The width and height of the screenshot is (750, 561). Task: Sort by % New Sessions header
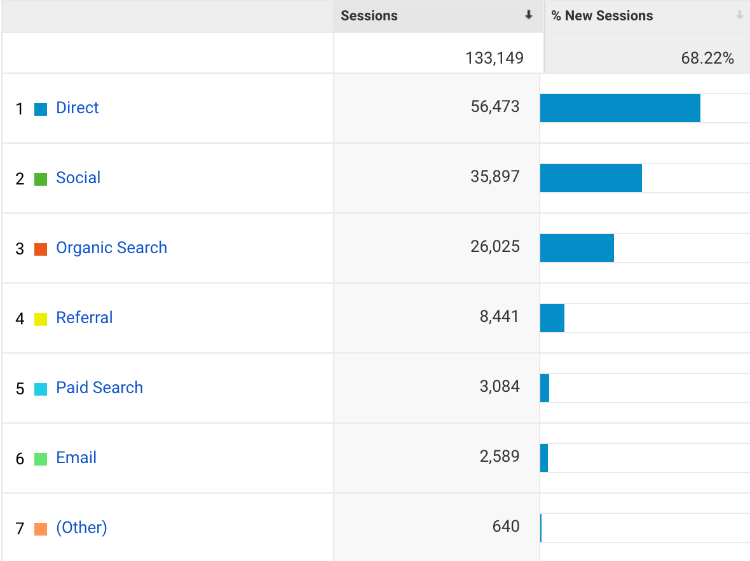pyautogui.click(x=602, y=16)
